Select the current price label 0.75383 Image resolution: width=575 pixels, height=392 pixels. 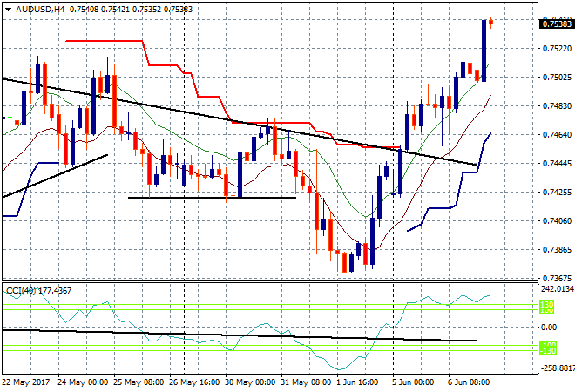coord(557,24)
